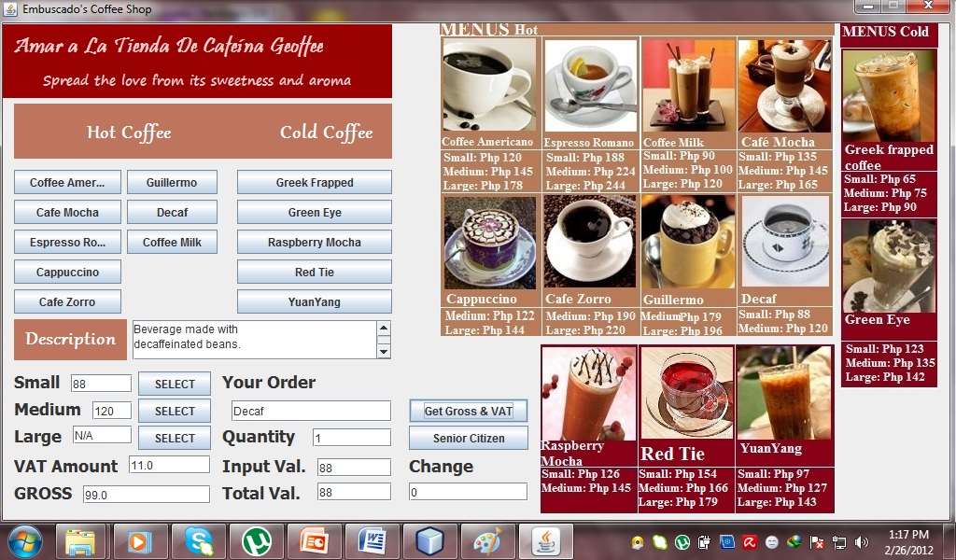Select the Raspberry Mocha cold coffee
Screen dimensions: 956x560
point(314,242)
